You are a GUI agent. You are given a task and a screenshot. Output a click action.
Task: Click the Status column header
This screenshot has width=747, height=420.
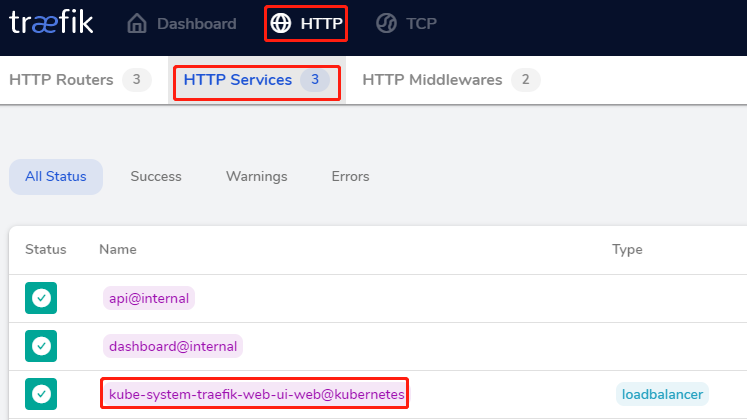point(46,250)
